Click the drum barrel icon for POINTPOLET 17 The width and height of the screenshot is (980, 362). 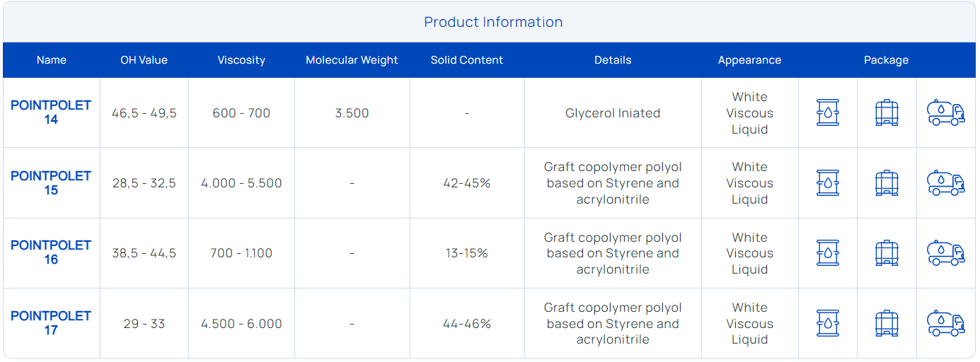827,323
